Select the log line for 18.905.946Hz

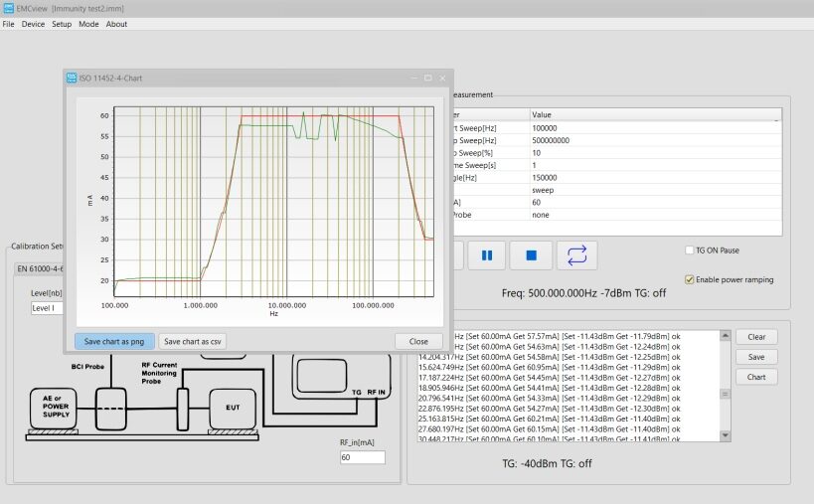[x=550, y=388]
